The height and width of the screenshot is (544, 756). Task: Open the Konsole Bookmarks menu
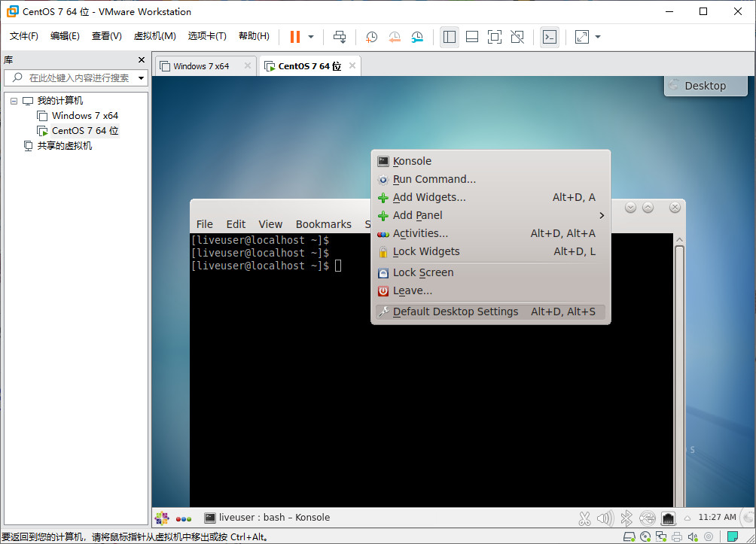point(324,224)
